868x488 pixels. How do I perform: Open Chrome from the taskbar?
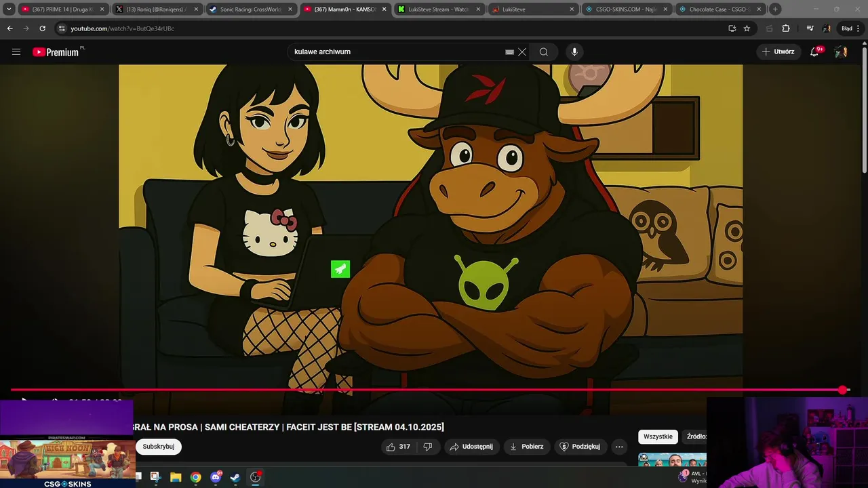pyautogui.click(x=195, y=477)
